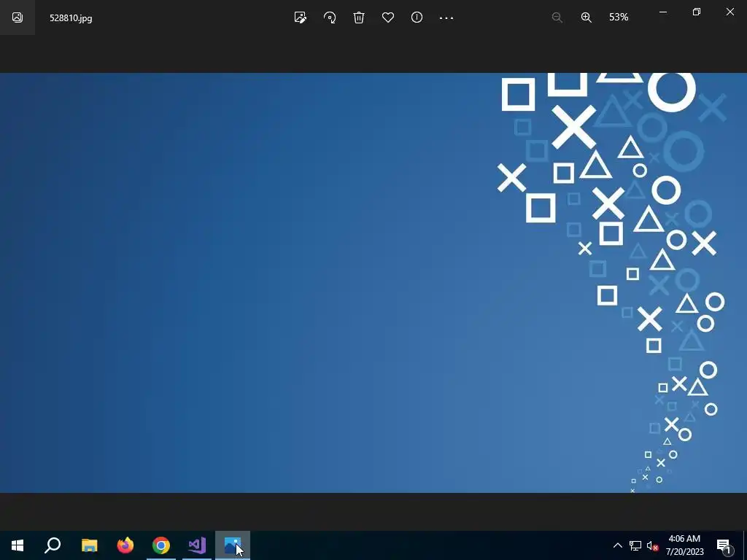
Task: Launch Firefox from taskbar
Action: [x=125, y=545]
